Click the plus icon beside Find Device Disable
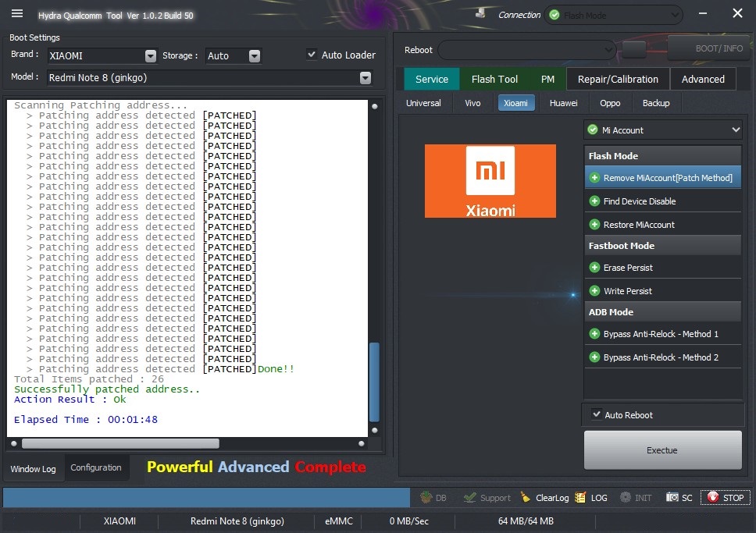 [x=594, y=201]
